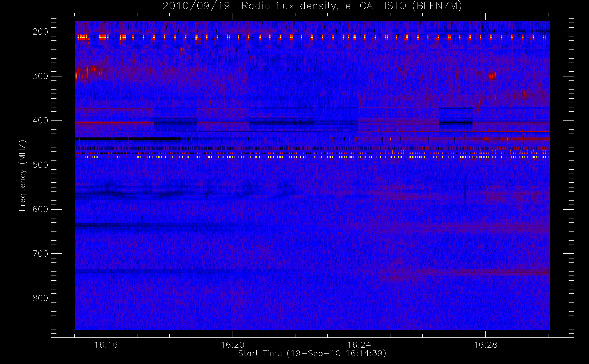Image resolution: width=589 pixels, height=364 pixels.
Task: Click the 16:24 time tick label
Action: click(x=359, y=345)
